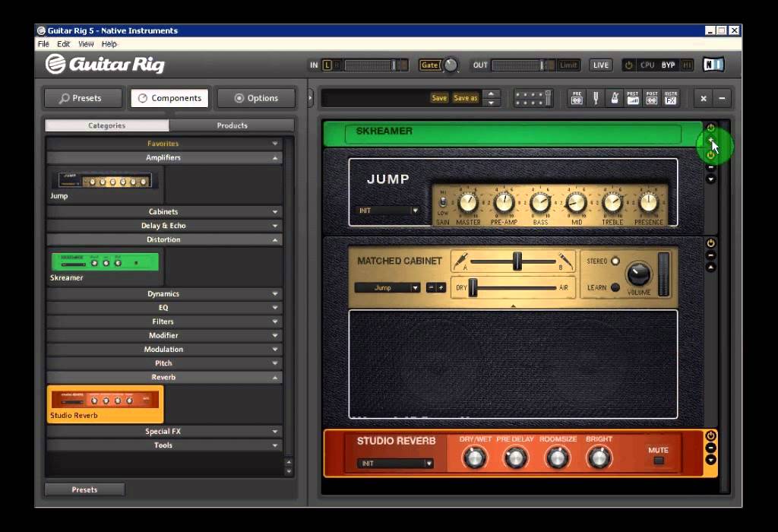Screen dimensions: 778x532
Task: Open the metronome tool
Action: [x=614, y=98]
